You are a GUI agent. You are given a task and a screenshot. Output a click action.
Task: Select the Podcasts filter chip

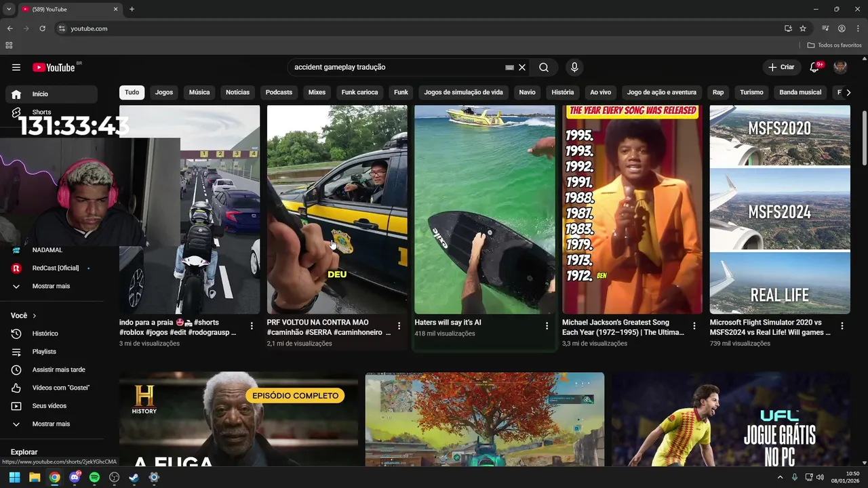pos(279,92)
